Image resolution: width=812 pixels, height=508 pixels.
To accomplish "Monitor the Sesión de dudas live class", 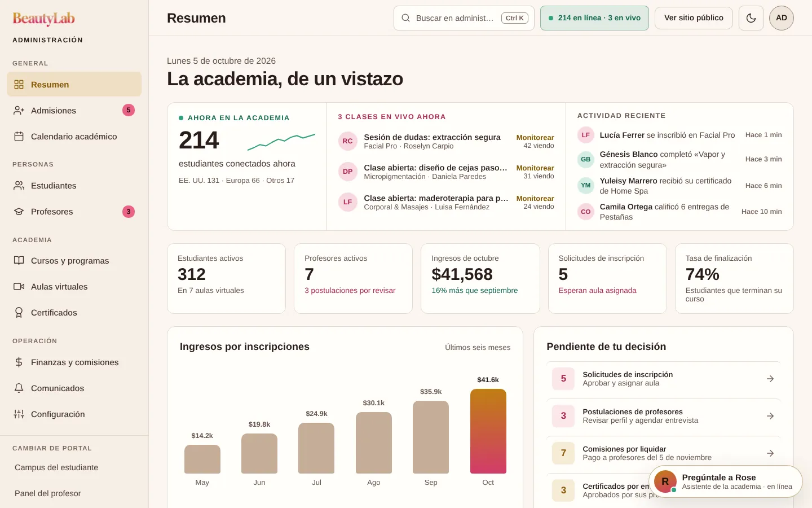I will 535,138.
